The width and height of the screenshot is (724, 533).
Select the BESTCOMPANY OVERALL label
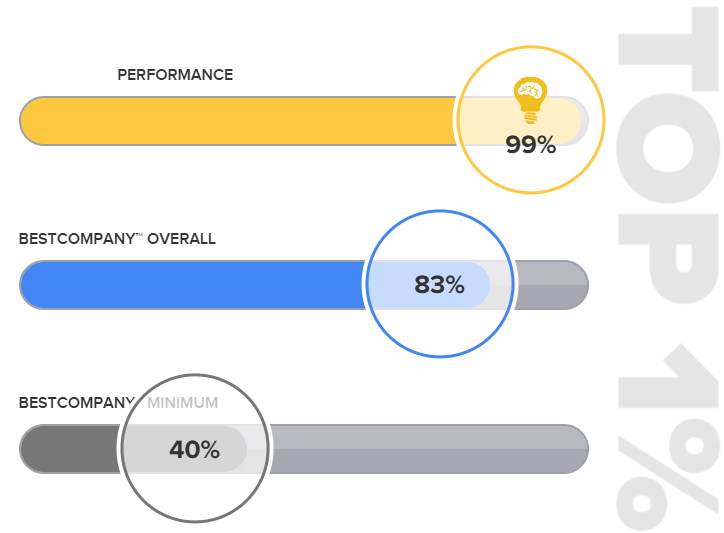point(117,239)
